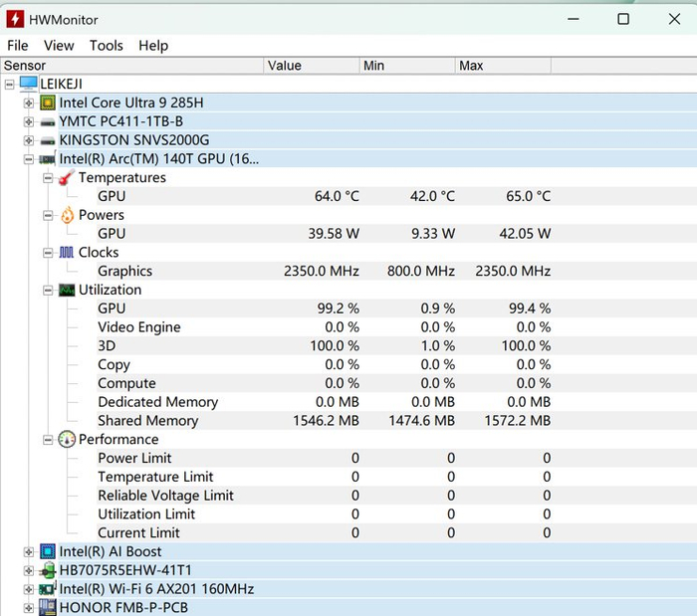Image resolution: width=697 pixels, height=616 pixels.
Task: Expand the Intel Core Ultra 9 285H node
Action: tap(29, 103)
